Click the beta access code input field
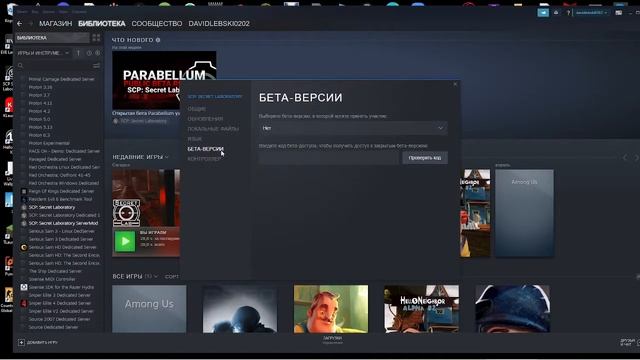 [329, 158]
